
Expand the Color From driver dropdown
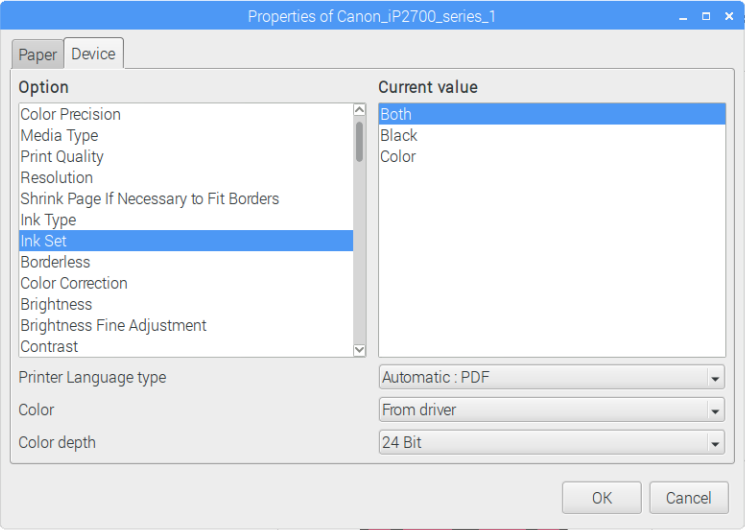552,410
